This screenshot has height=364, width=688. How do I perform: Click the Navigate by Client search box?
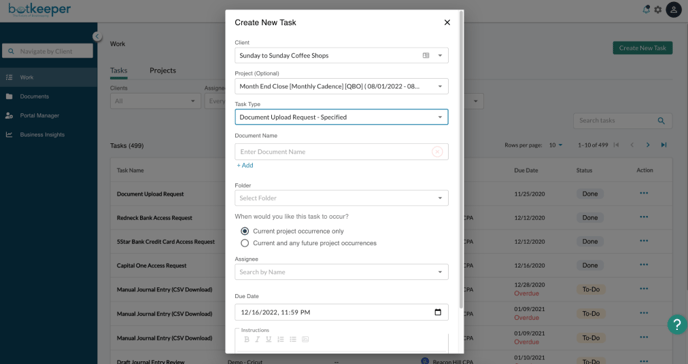(47, 51)
